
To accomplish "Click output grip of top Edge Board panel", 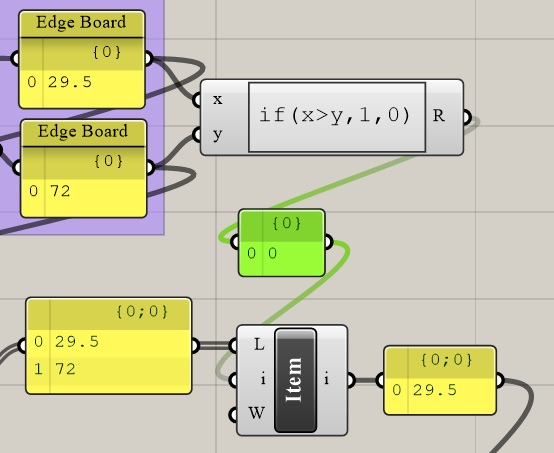I will point(149,58).
